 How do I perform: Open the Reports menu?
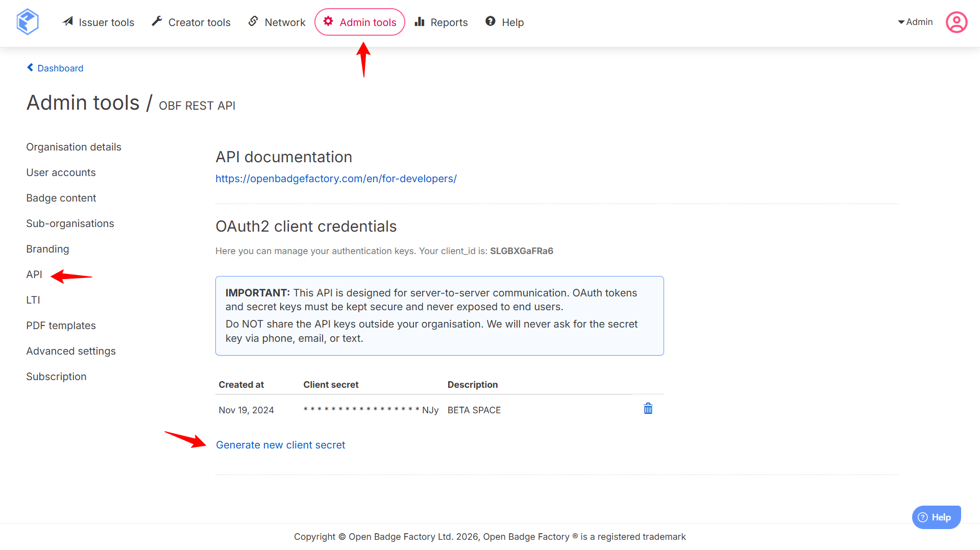pyautogui.click(x=442, y=22)
